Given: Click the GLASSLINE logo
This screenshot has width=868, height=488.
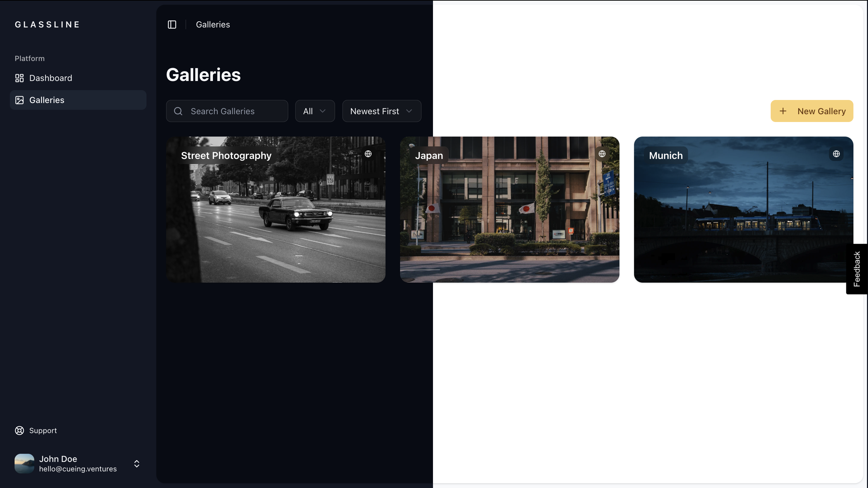Looking at the screenshot, I should [47, 24].
